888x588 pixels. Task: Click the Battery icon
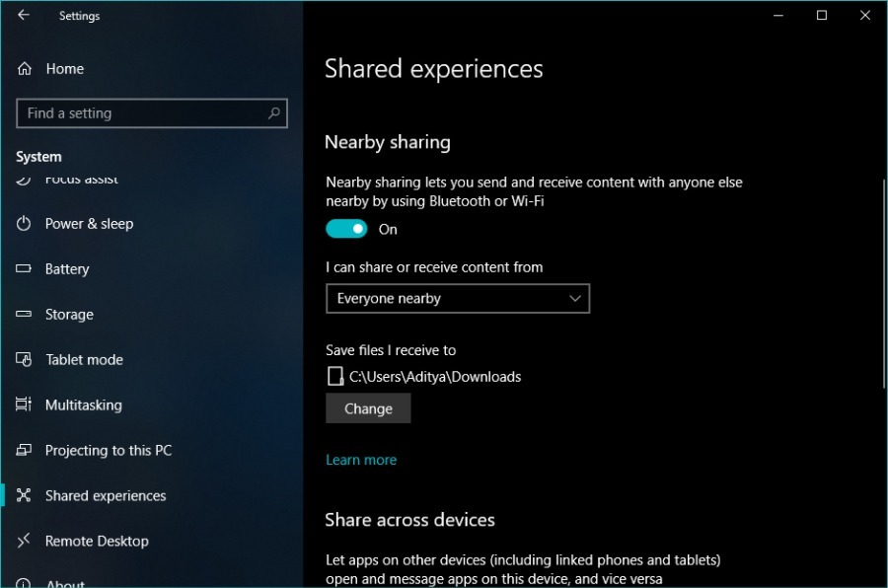pyautogui.click(x=25, y=269)
